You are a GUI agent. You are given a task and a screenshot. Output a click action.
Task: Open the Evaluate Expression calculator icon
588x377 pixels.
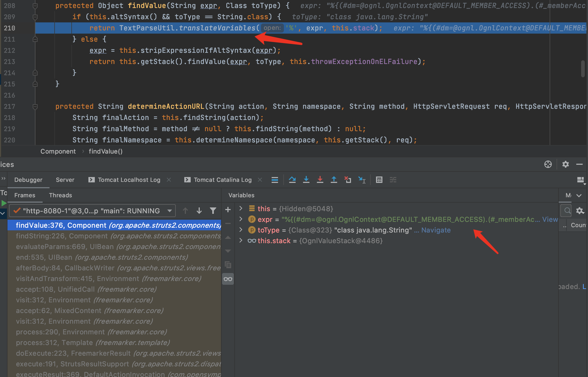(379, 180)
